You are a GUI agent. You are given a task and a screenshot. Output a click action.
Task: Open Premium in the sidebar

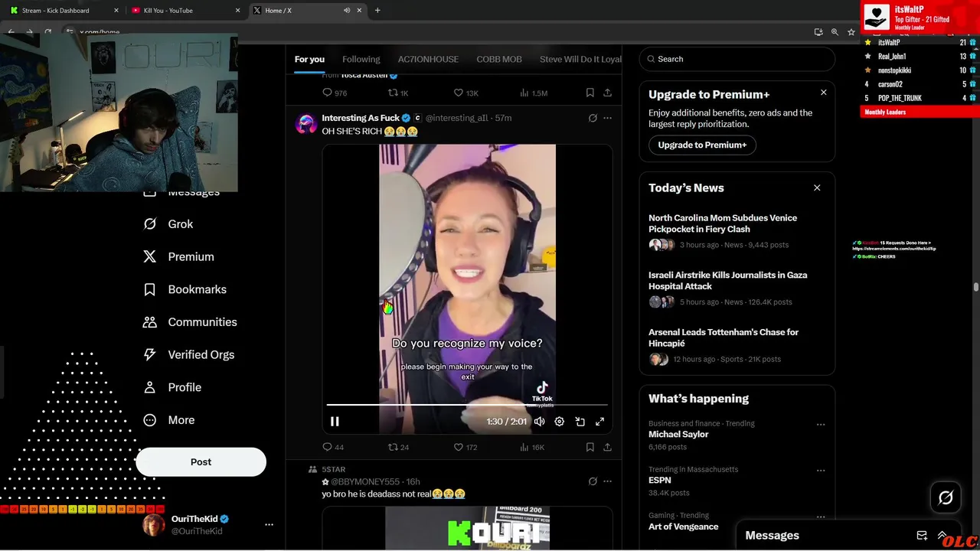click(178, 257)
